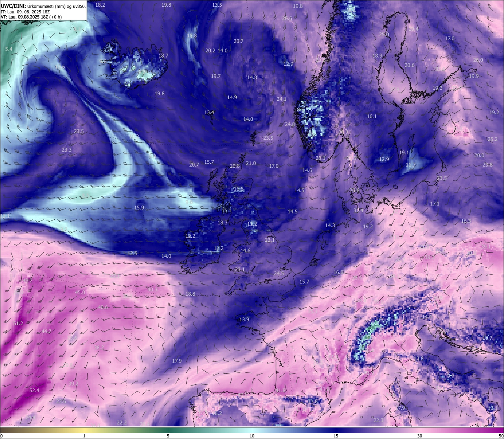Select the 48.2 map value
Screen dimensions: 504x439
pos(28,280)
